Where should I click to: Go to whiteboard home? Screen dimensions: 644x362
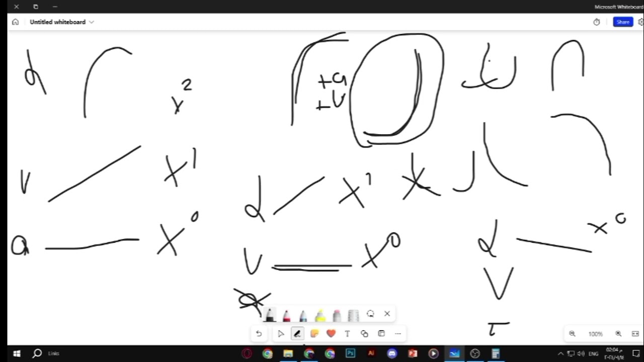16,22
